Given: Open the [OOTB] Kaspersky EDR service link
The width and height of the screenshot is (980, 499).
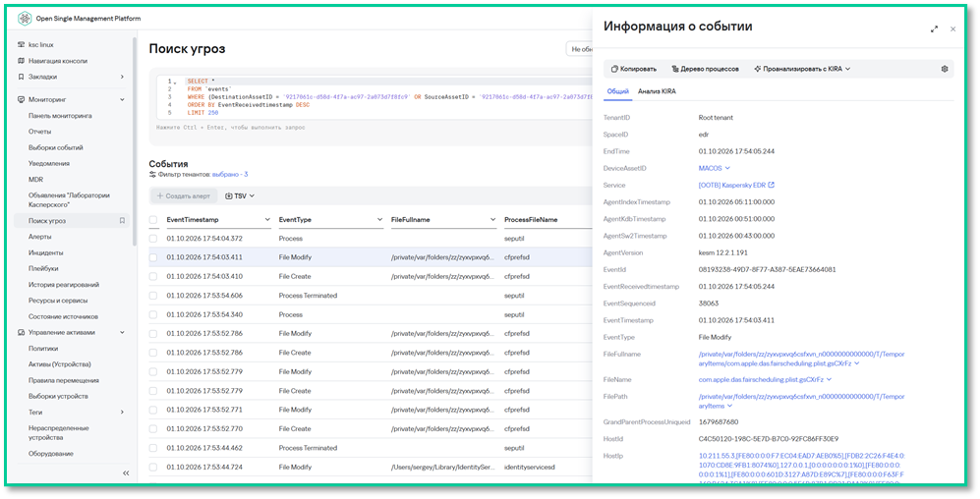Looking at the screenshot, I should (736, 186).
